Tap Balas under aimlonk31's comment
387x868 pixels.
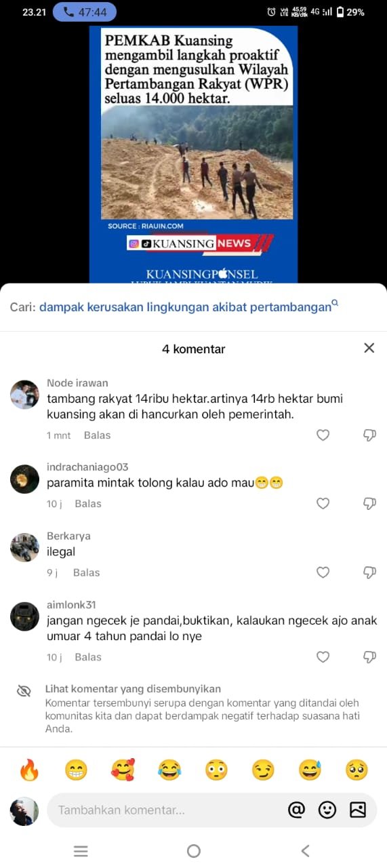click(x=88, y=657)
